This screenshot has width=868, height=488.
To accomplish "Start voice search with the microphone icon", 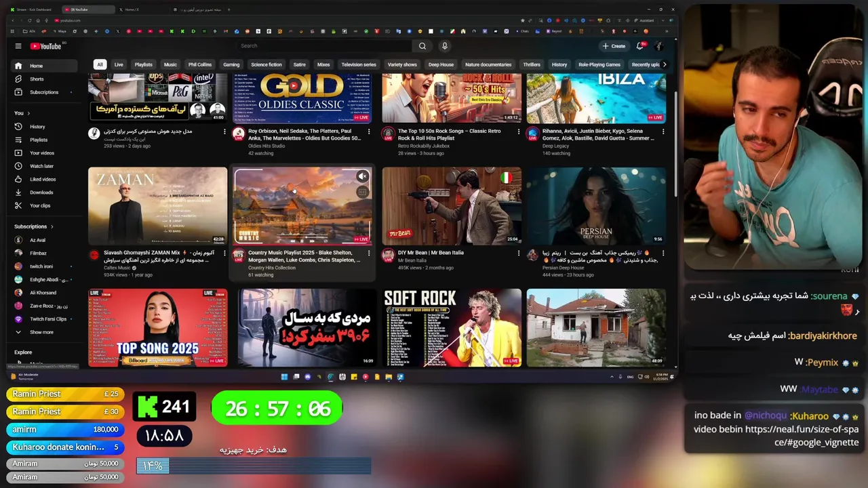I will coord(445,46).
